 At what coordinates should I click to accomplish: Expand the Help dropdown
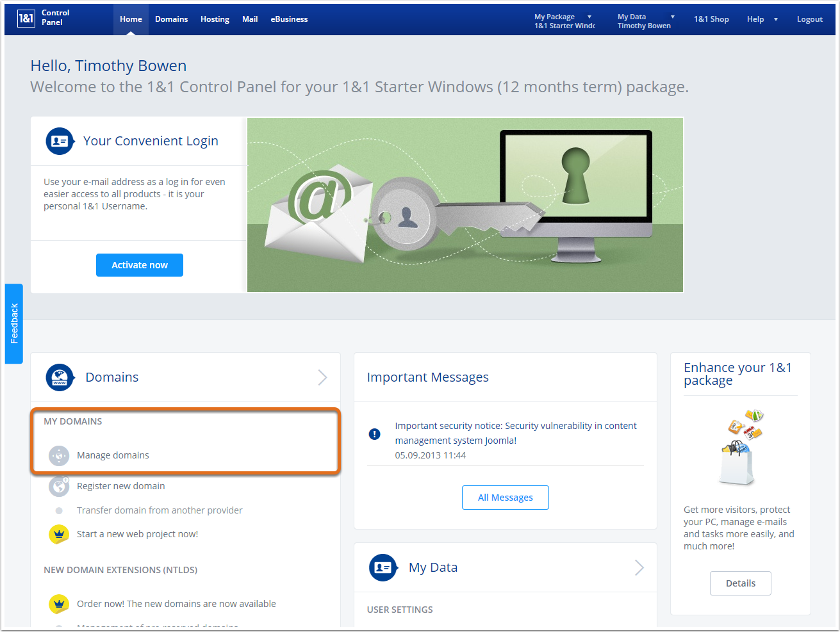[762, 19]
